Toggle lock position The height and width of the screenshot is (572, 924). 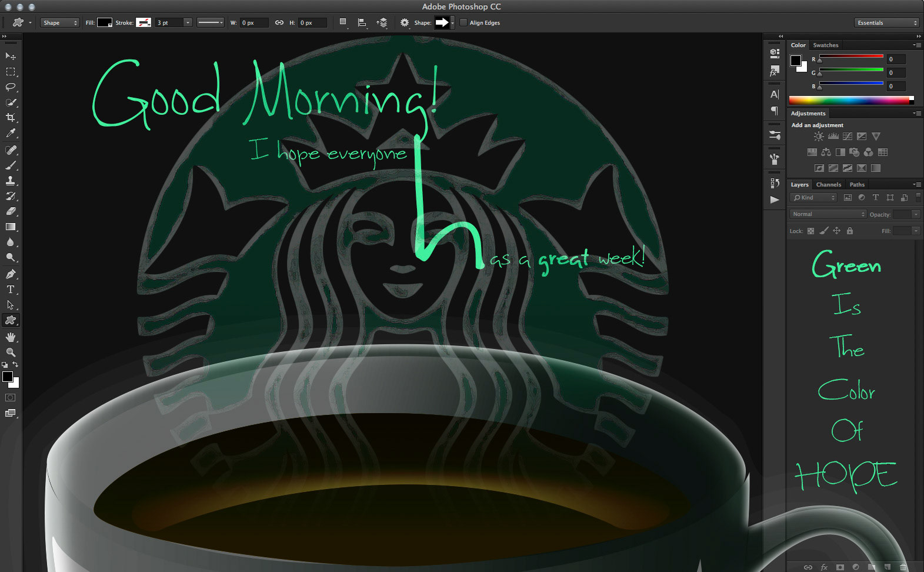click(836, 231)
